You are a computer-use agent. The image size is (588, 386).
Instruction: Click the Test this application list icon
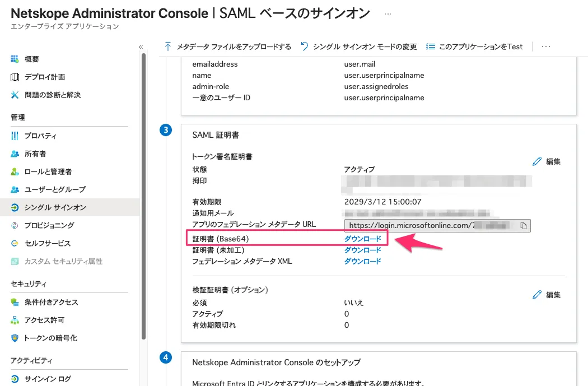click(431, 46)
